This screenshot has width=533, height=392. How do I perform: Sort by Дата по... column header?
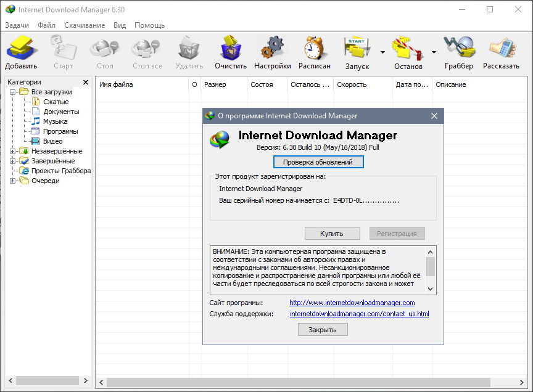(x=412, y=84)
